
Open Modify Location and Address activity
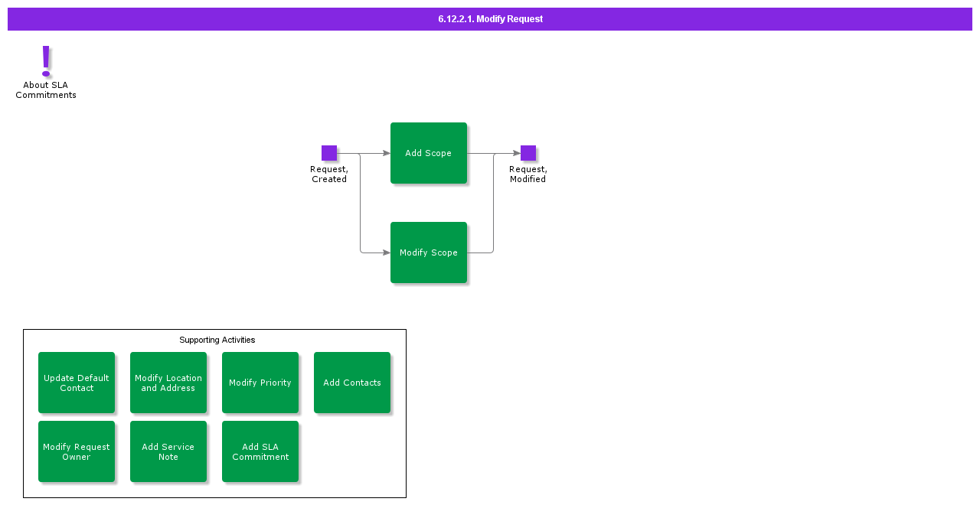[x=168, y=383]
